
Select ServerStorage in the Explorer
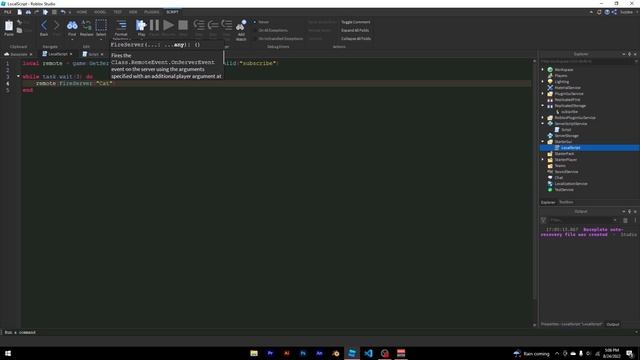click(567, 136)
